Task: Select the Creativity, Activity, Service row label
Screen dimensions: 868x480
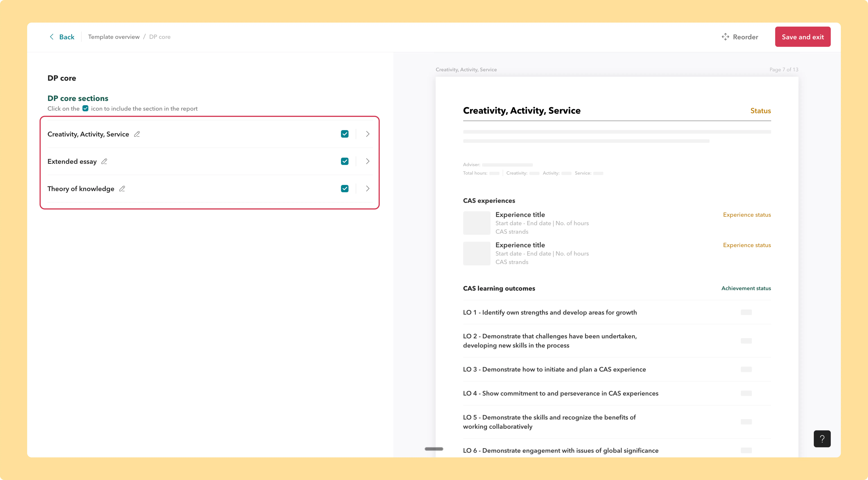Action: coord(88,134)
